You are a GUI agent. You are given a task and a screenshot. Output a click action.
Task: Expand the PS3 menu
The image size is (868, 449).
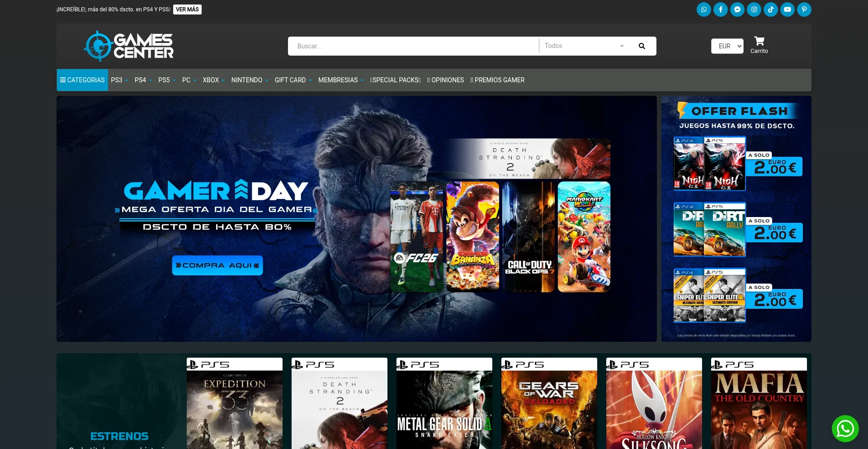click(119, 80)
